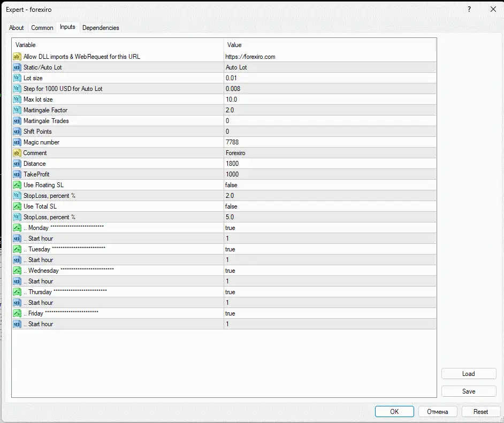Open the Use Floating SL value dropdown
The image size is (504, 423).
231,185
